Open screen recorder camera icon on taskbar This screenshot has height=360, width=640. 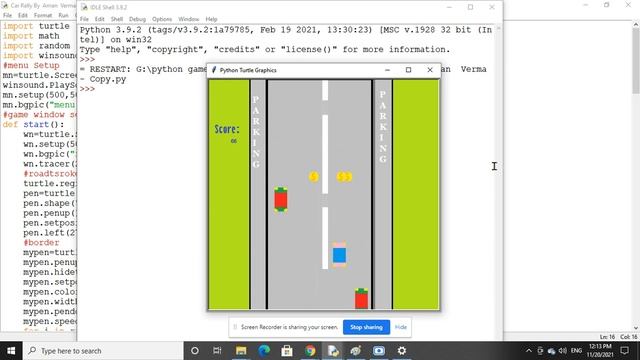[379, 351]
